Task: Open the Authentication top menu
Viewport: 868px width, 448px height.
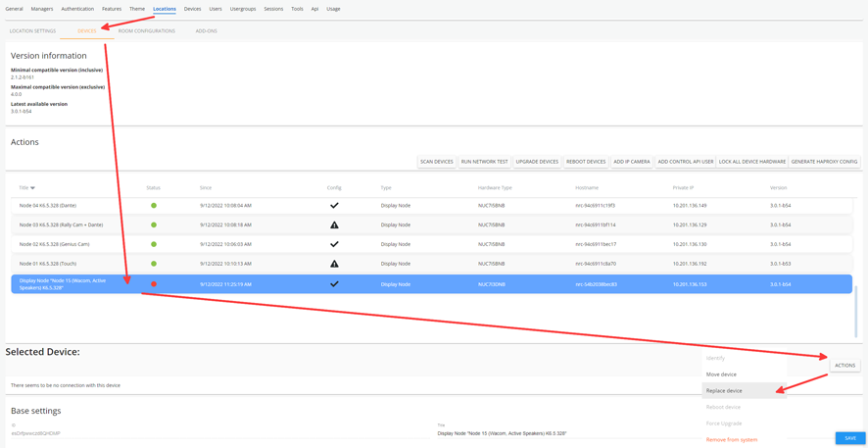Action: click(77, 9)
